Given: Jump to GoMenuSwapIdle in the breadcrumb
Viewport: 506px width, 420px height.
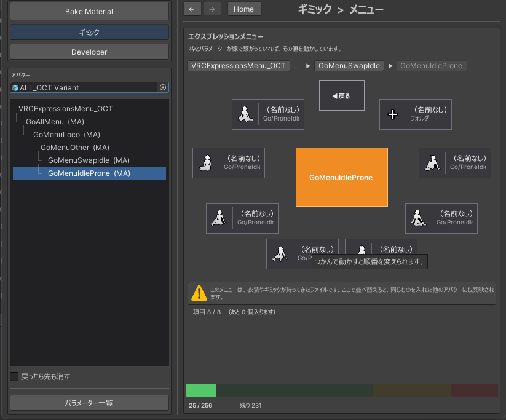Looking at the screenshot, I should pos(349,66).
